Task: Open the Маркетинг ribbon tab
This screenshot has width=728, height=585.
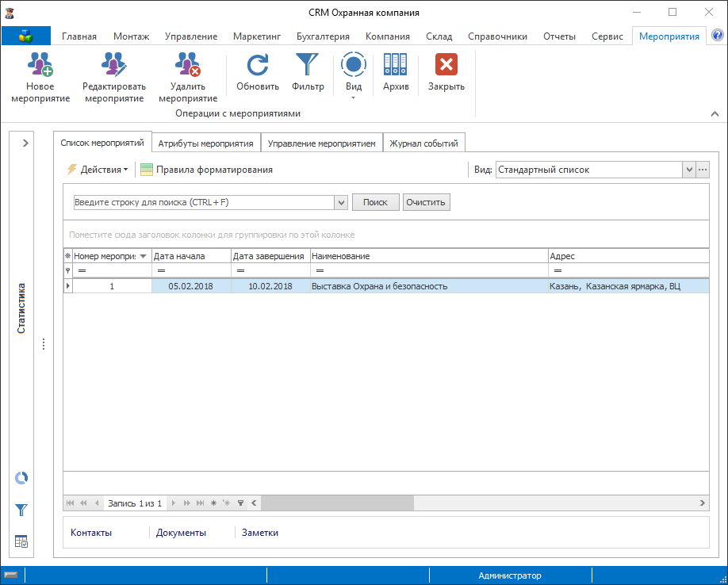Action: point(257,36)
